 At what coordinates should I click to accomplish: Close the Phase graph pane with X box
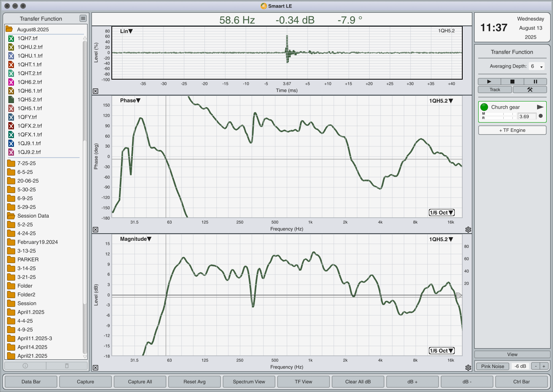[x=95, y=230]
